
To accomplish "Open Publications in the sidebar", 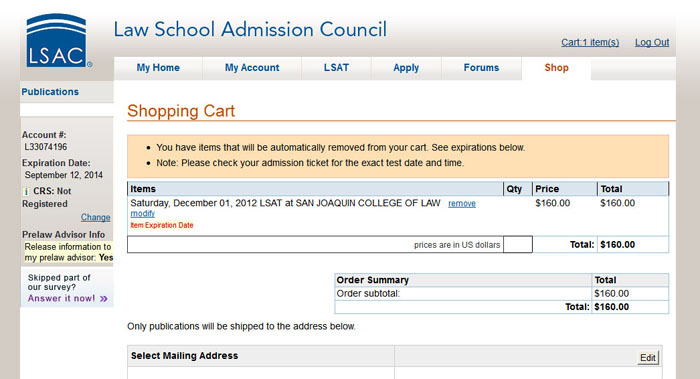I will click(50, 92).
